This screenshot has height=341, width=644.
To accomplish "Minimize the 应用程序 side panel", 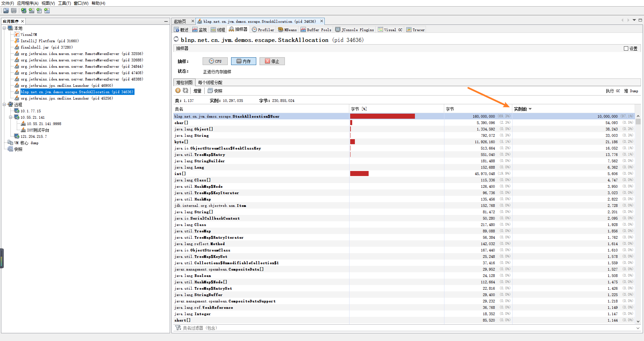I will pos(166,21).
